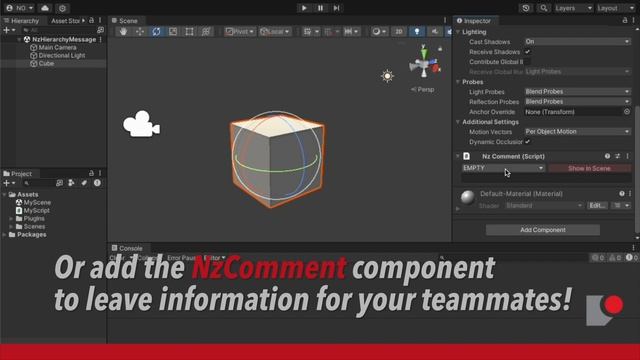Toggle Contribute Global Illumination checkbox
The image size is (640, 360).
coord(527,62)
